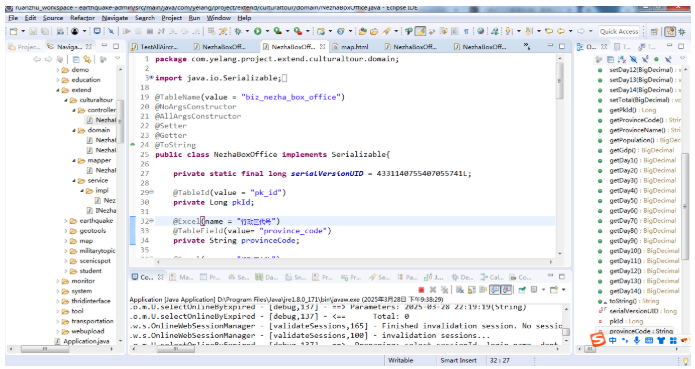Open the Open Console dropdown icon

pos(554,290)
